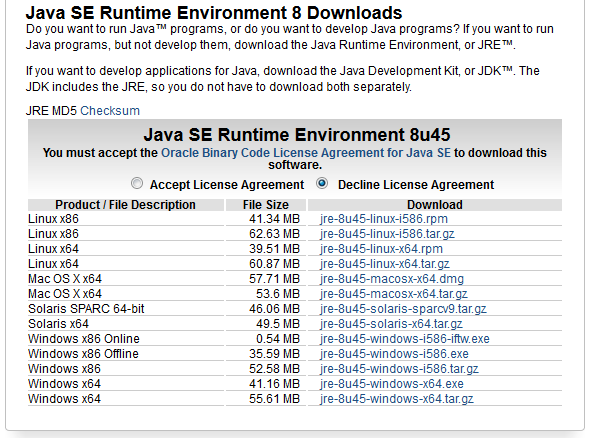
Task: Download jre-8u45-windows-x64.exe
Action: pos(392,384)
